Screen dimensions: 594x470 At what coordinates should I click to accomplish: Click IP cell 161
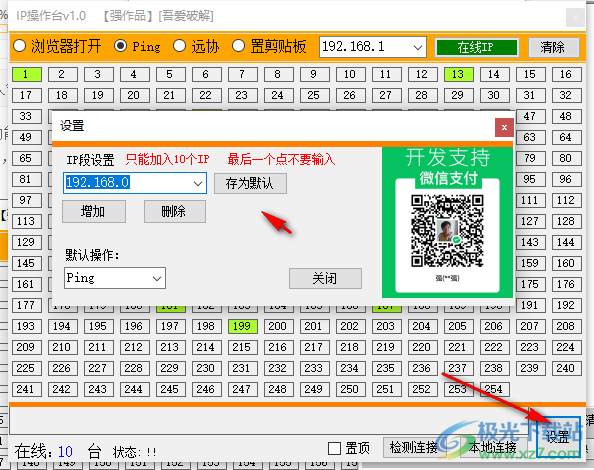[x=27, y=284]
